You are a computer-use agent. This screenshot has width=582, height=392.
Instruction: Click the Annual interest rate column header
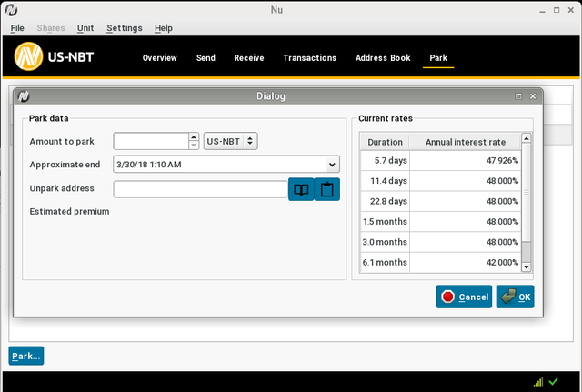(x=465, y=142)
